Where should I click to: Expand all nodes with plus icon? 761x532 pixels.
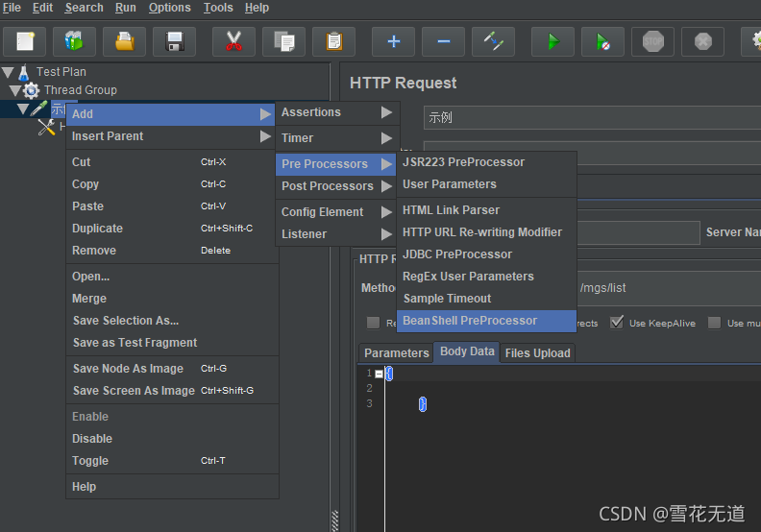click(x=394, y=41)
